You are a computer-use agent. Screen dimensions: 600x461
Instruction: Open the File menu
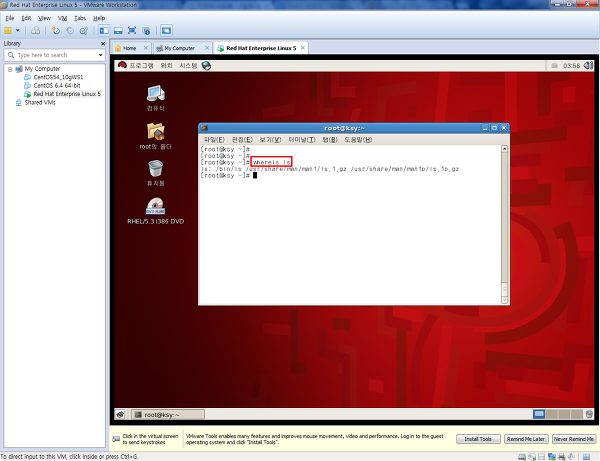click(10, 18)
